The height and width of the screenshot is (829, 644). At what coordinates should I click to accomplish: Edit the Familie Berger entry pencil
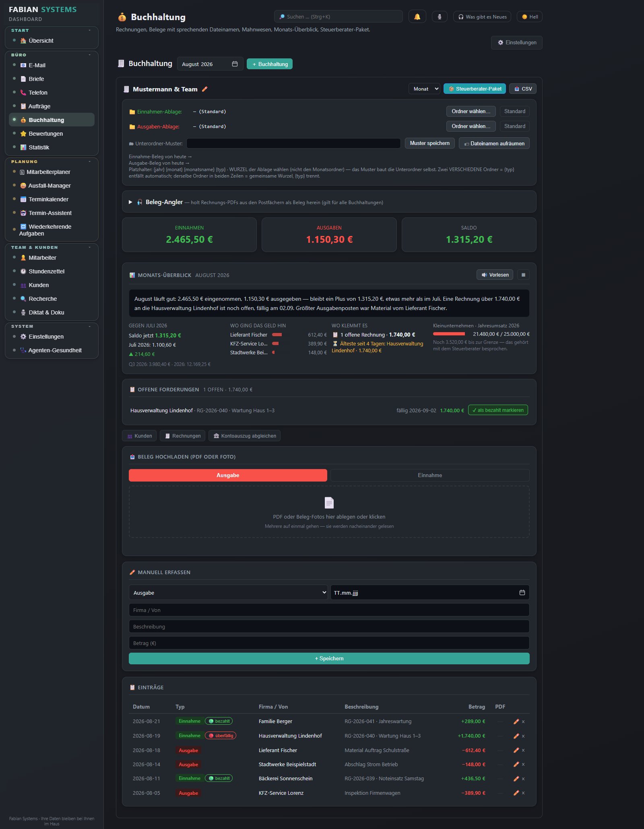click(516, 721)
